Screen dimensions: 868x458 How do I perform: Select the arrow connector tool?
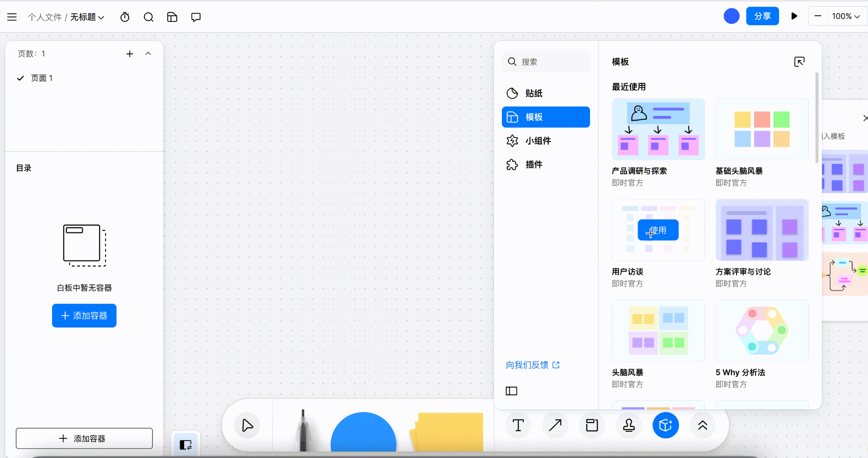(555, 425)
